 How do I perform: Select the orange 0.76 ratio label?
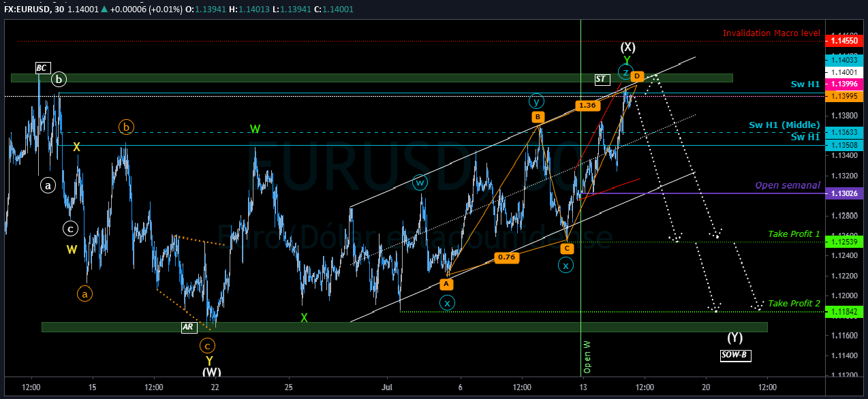506,257
